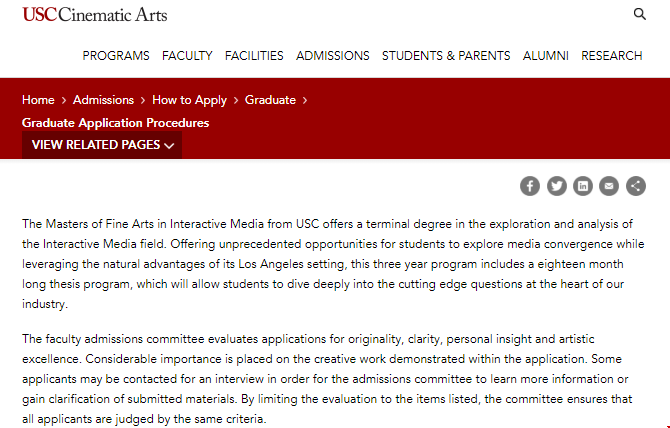
Task: Open the Alumni menu item
Action: point(546,56)
